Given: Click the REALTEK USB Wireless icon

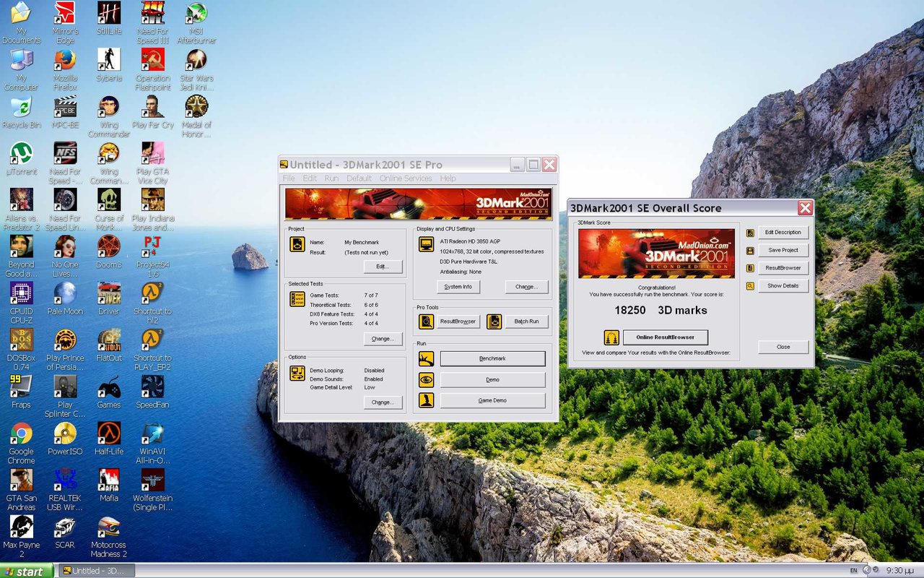Looking at the screenshot, I should (x=65, y=489).
